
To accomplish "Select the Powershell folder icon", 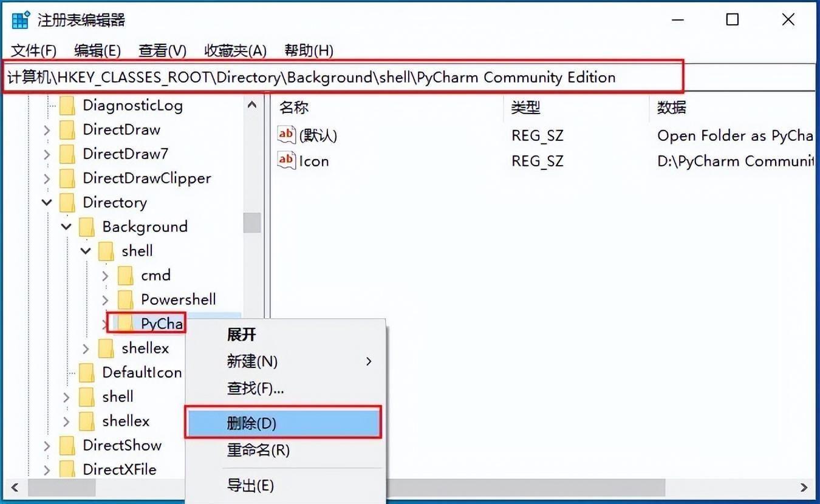I will tap(126, 300).
